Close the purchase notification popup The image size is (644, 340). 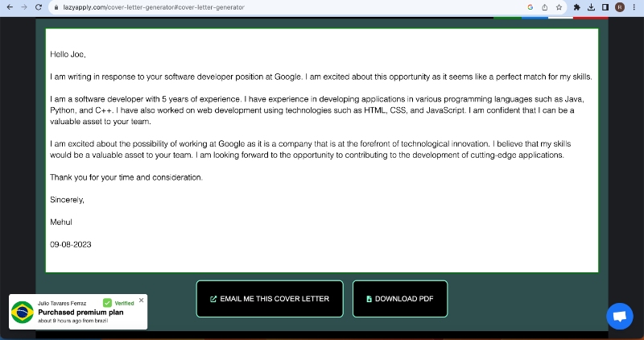pyautogui.click(x=142, y=300)
